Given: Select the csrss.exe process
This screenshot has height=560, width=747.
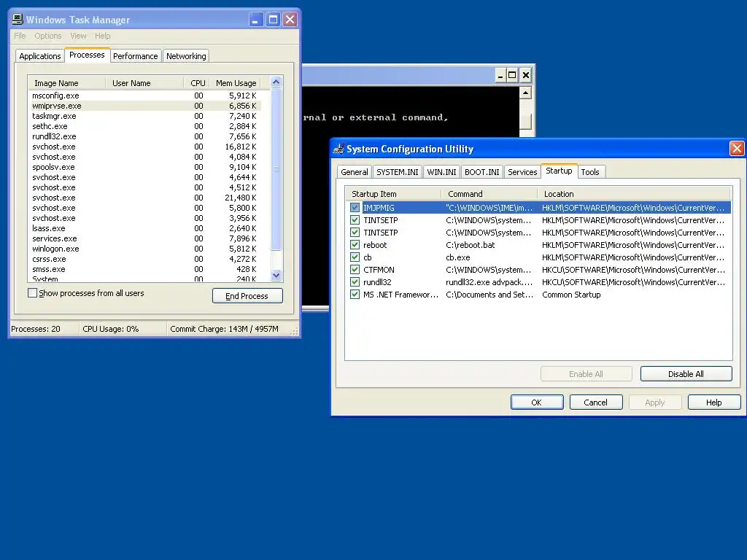Looking at the screenshot, I should pyautogui.click(x=145, y=259).
